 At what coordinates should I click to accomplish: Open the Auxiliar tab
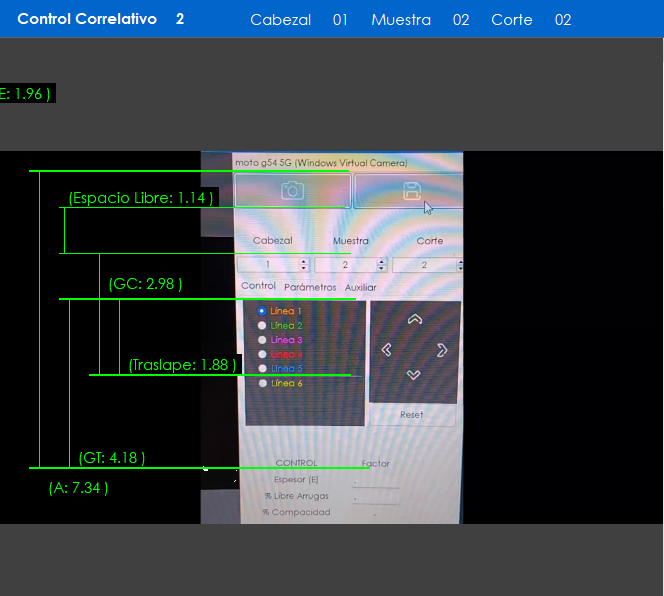tap(361, 287)
